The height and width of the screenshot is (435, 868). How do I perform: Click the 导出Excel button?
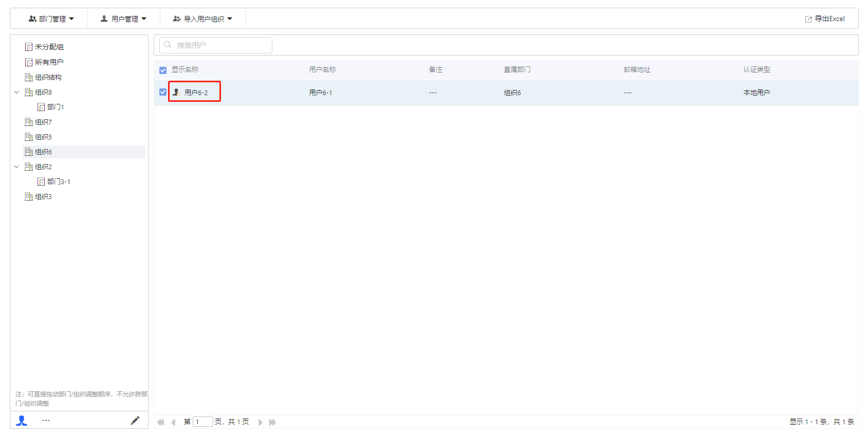click(825, 19)
